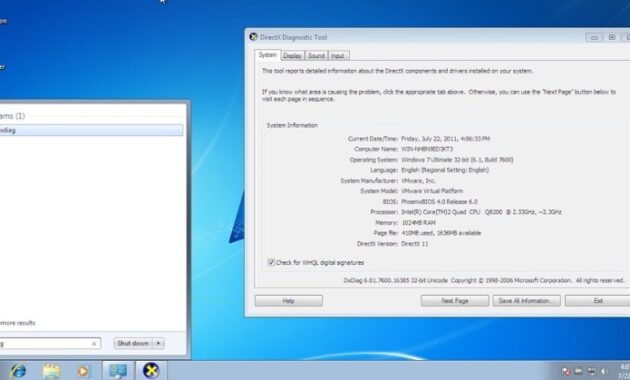Image resolution: width=630 pixels, height=380 pixels.
Task: Switch to the Sound tab
Action: click(x=316, y=56)
